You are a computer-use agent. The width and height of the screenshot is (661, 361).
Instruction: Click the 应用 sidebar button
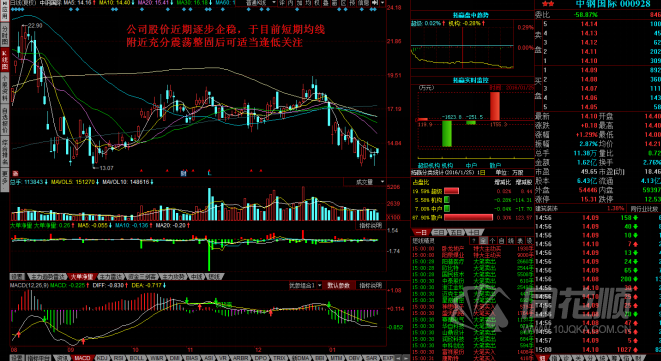[x=5, y=12]
